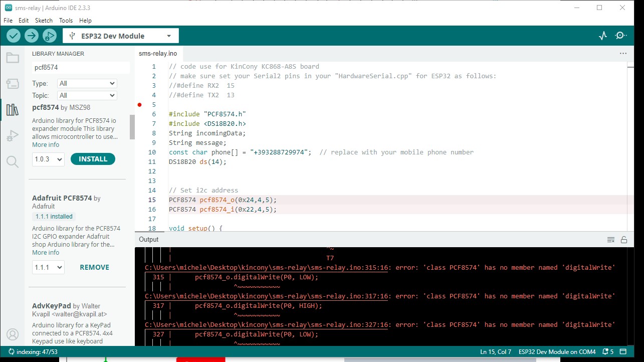Click the library search field containing pcf8574
This screenshot has height=362, width=644.
coord(80,67)
